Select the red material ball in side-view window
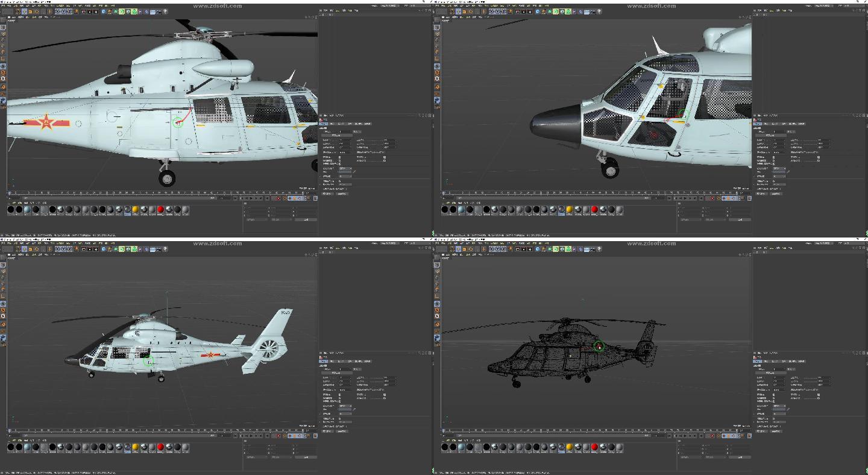This screenshot has width=868, height=475. click(x=160, y=209)
